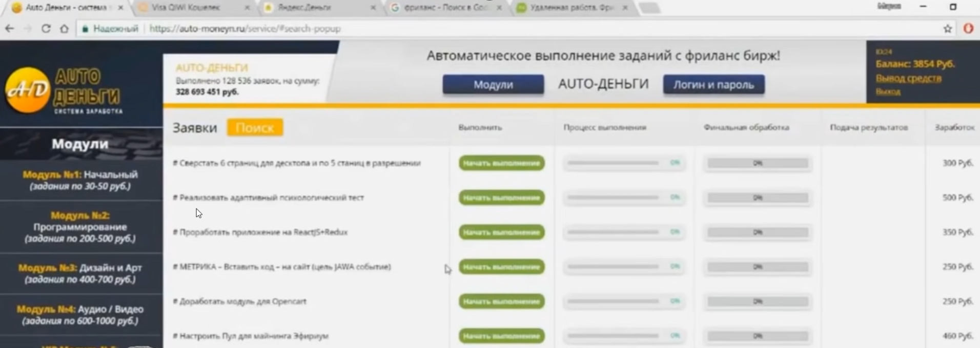Click the 350 Руб. earnings value
980x348 pixels.
957,232
